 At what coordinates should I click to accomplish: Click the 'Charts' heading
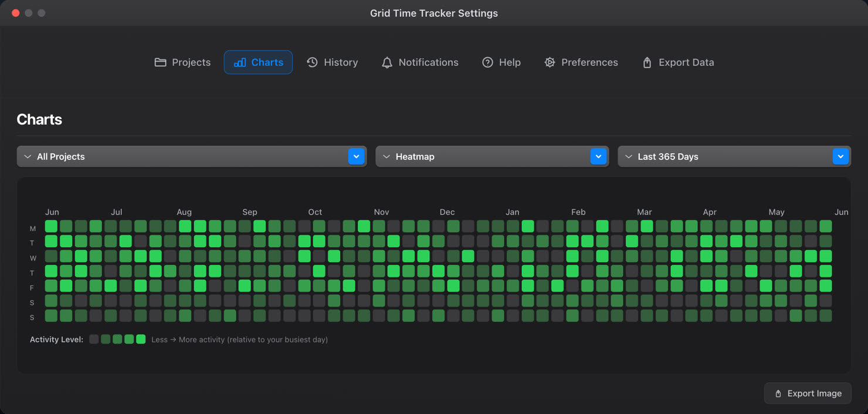(39, 120)
